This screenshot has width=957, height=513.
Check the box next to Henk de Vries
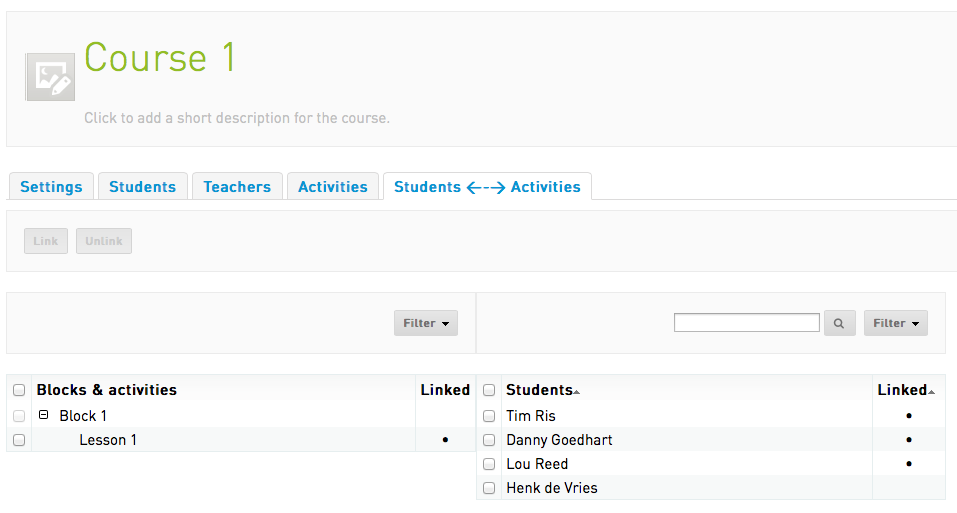489,488
